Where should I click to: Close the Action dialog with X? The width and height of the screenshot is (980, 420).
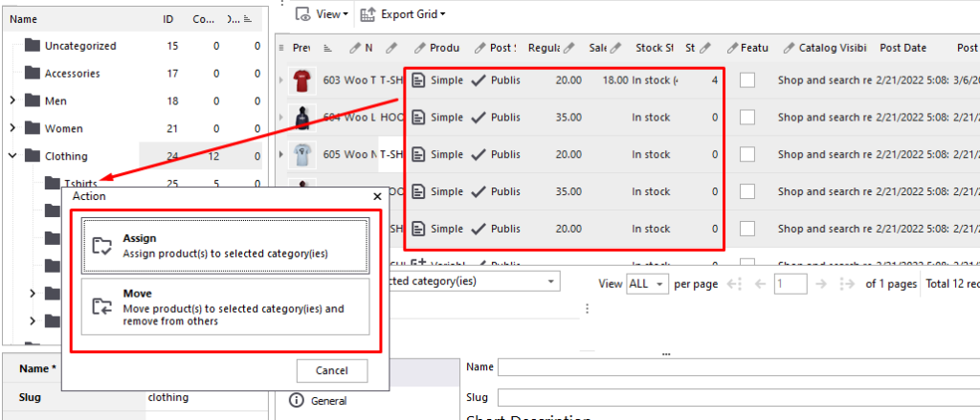click(377, 196)
